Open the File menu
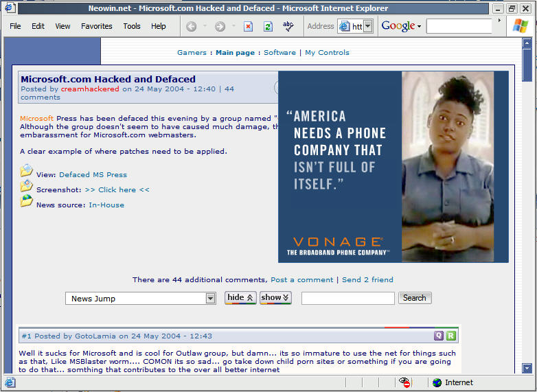Image resolution: width=537 pixels, height=392 pixels. [15, 26]
